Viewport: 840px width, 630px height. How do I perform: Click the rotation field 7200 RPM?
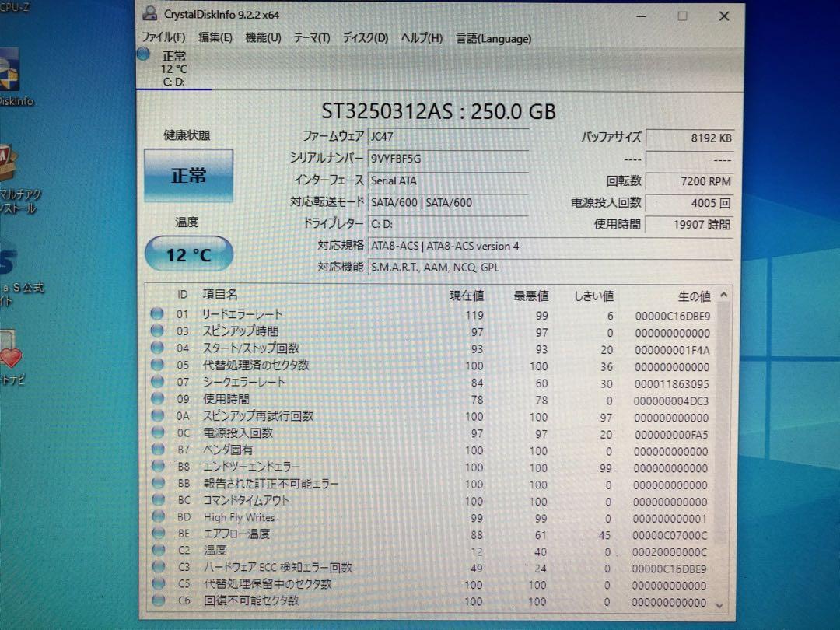(x=689, y=181)
